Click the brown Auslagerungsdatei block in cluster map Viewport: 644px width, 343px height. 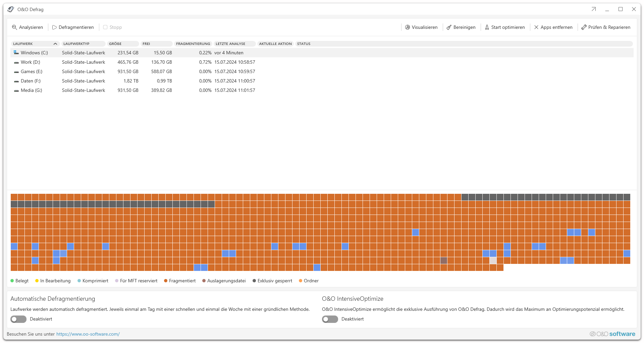pos(444,261)
